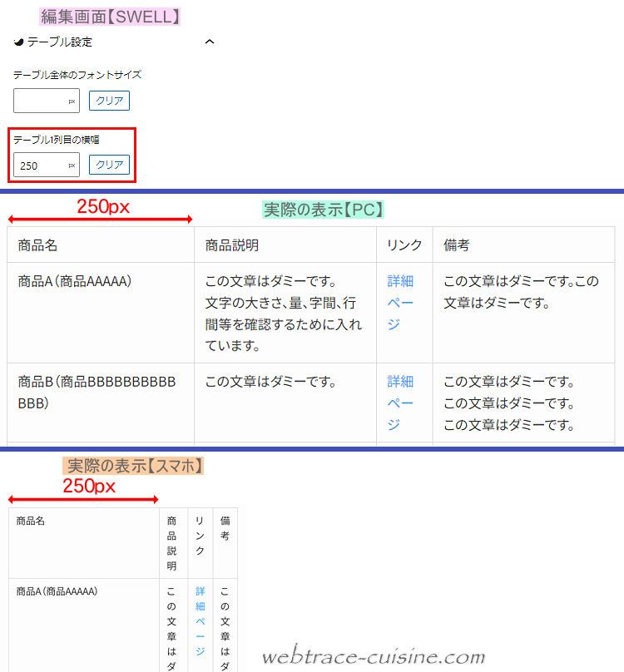Focus the テーブル全体のフォントサイズ input field
Viewport: 624px width, 672px height.
(47, 101)
